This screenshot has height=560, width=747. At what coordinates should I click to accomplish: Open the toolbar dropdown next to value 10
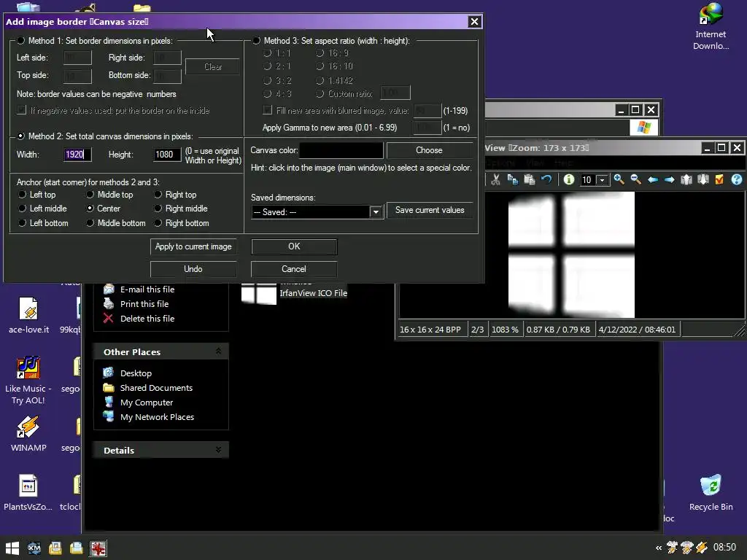pos(602,180)
